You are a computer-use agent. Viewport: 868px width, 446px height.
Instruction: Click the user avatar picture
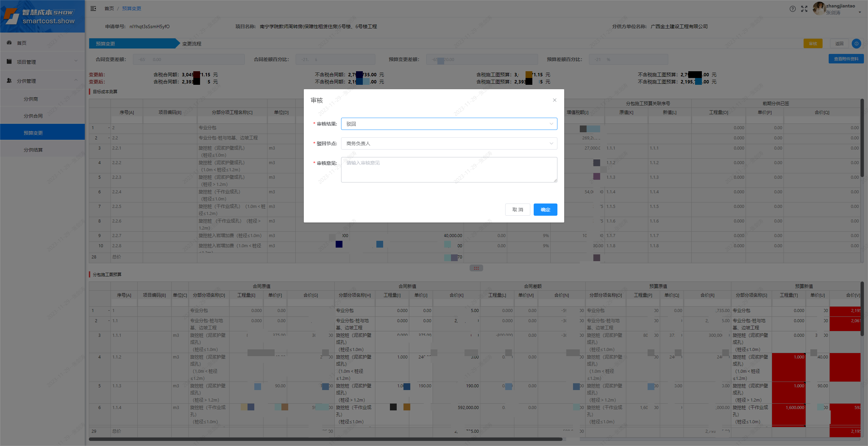819,8
